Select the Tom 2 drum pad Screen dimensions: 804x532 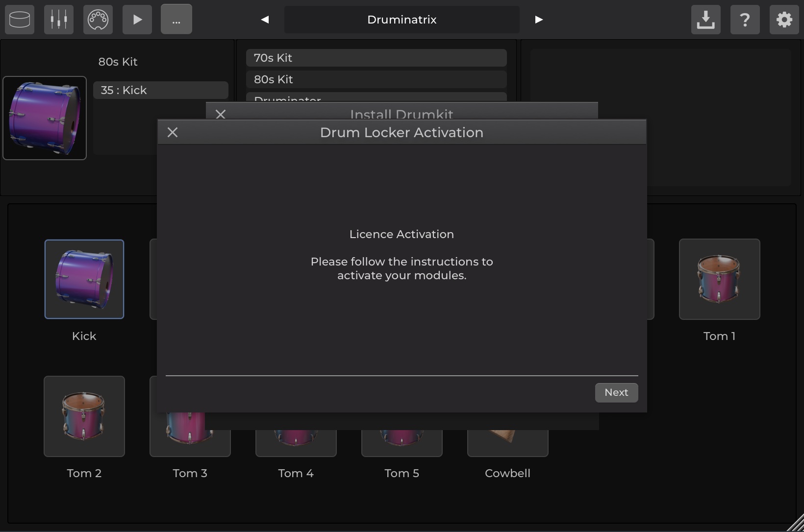pos(84,416)
